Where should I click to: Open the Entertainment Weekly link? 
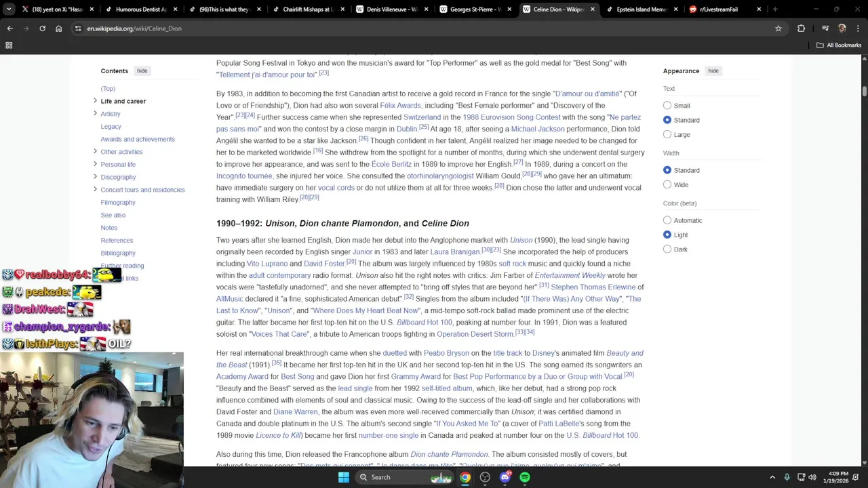[570, 275]
